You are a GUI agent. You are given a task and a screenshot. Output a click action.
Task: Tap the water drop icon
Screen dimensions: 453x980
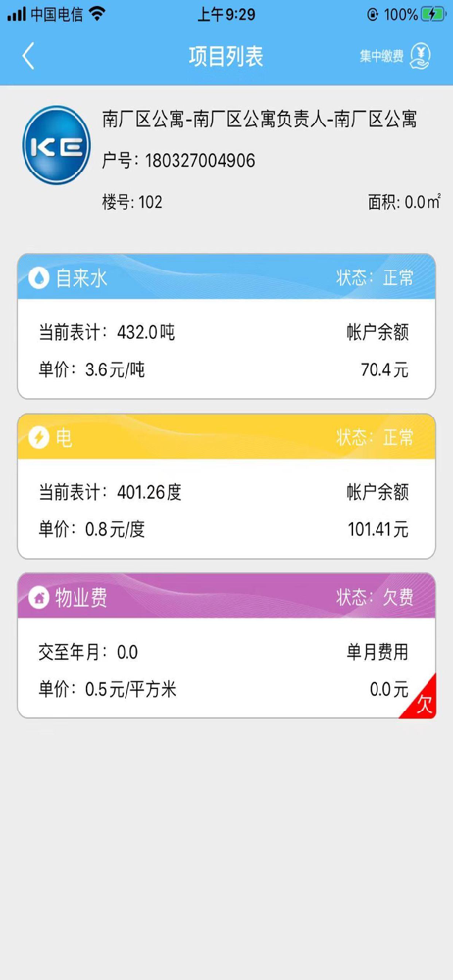tap(39, 277)
